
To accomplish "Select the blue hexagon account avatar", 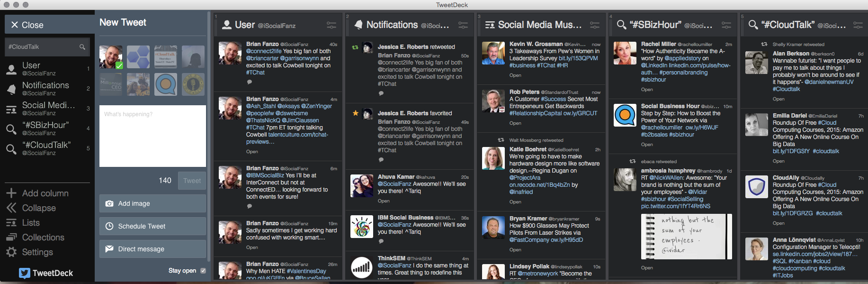I will click(x=138, y=57).
